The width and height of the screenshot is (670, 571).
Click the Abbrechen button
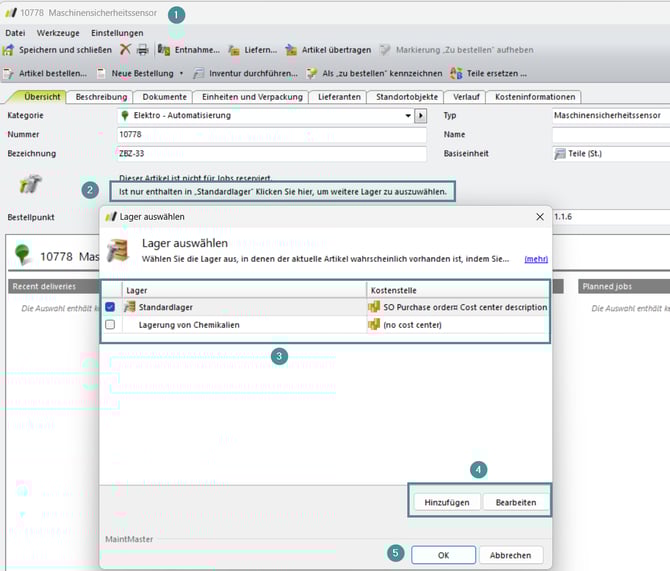[511, 555]
